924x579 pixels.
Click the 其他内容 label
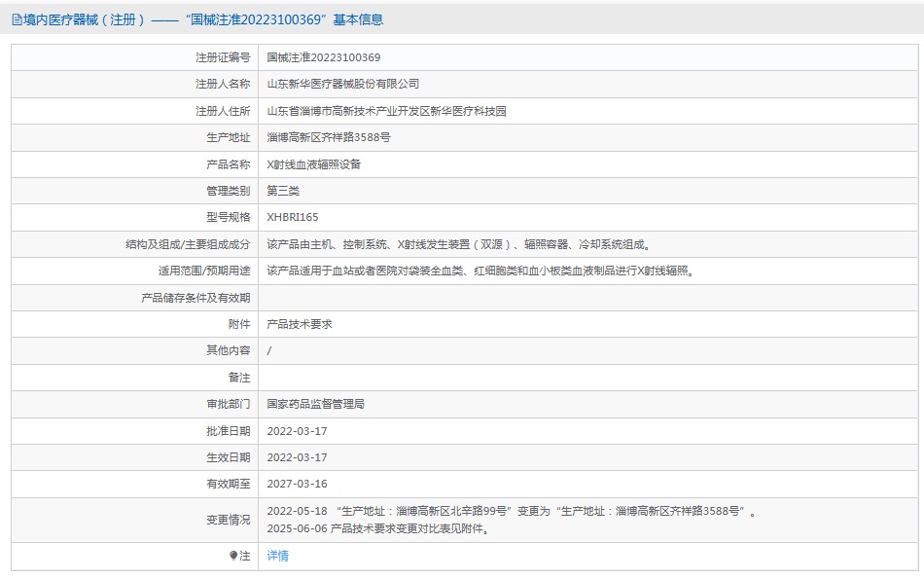(228, 351)
